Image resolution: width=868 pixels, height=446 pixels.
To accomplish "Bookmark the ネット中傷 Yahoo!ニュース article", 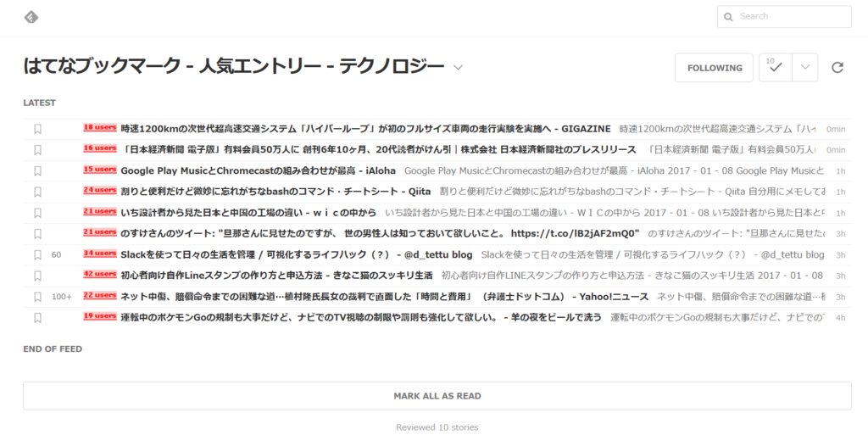I will click(x=37, y=297).
